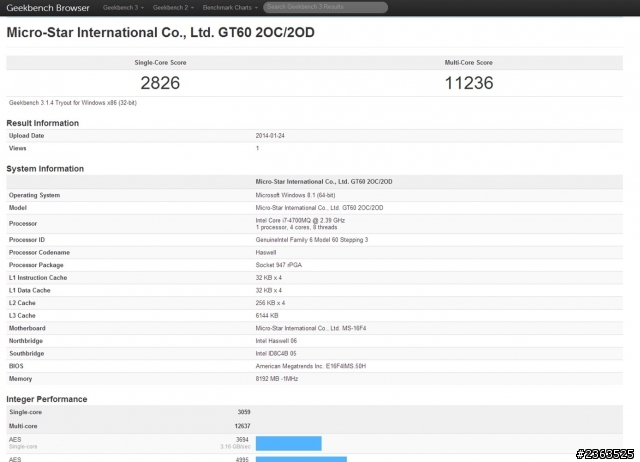Select the Integer Single-core score 3059

pos(244,412)
